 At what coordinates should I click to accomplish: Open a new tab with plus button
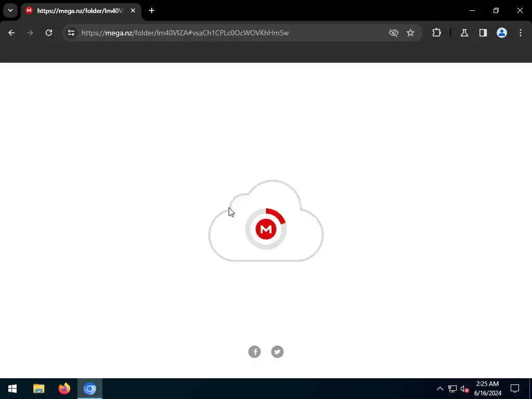[x=152, y=10]
